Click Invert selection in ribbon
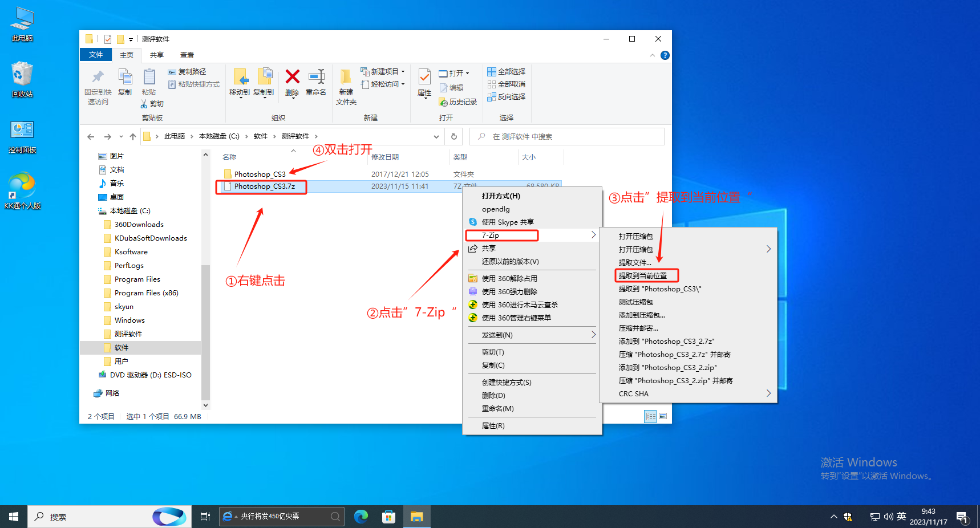The width and height of the screenshot is (980, 528). click(506, 97)
